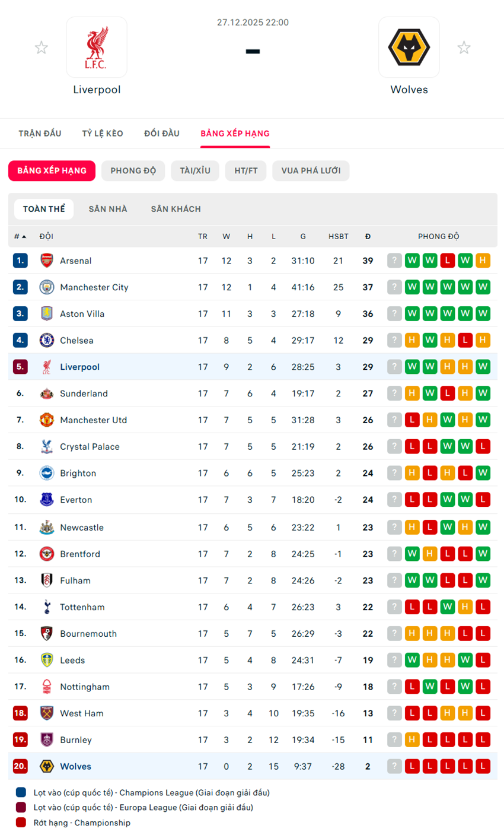Show the VUA PHÁ LƯỚI list
The width and height of the screenshot is (504, 835).
pyautogui.click(x=311, y=171)
